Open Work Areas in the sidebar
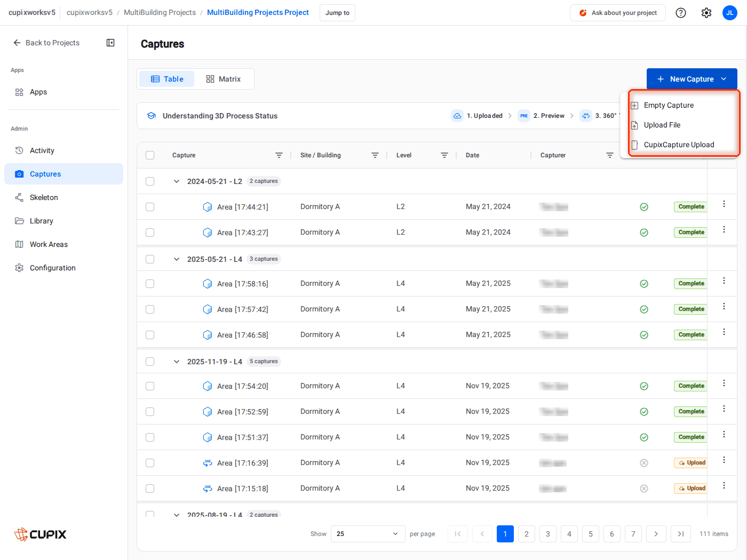 (x=63, y=244)
